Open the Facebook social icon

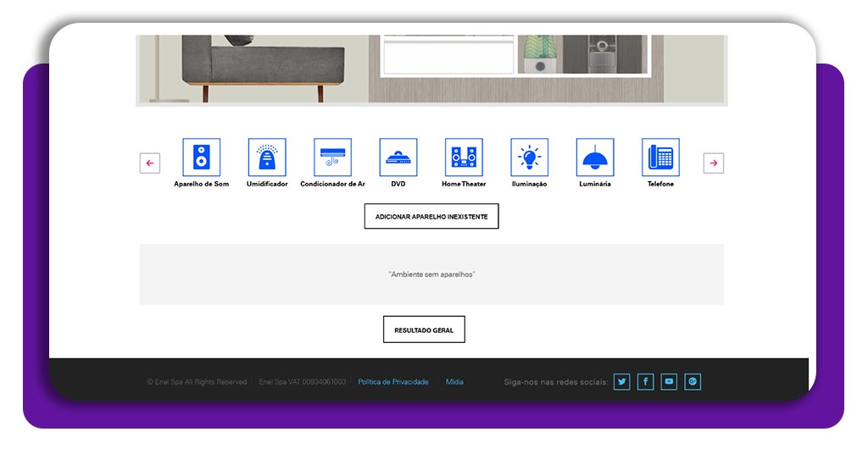[x=646, y=382]
